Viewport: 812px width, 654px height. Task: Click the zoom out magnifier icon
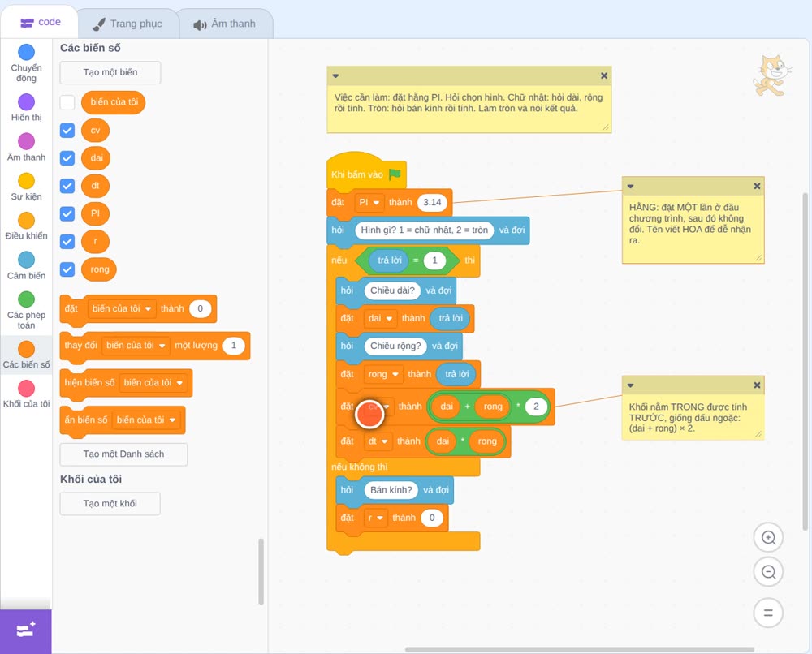point(768,572)
